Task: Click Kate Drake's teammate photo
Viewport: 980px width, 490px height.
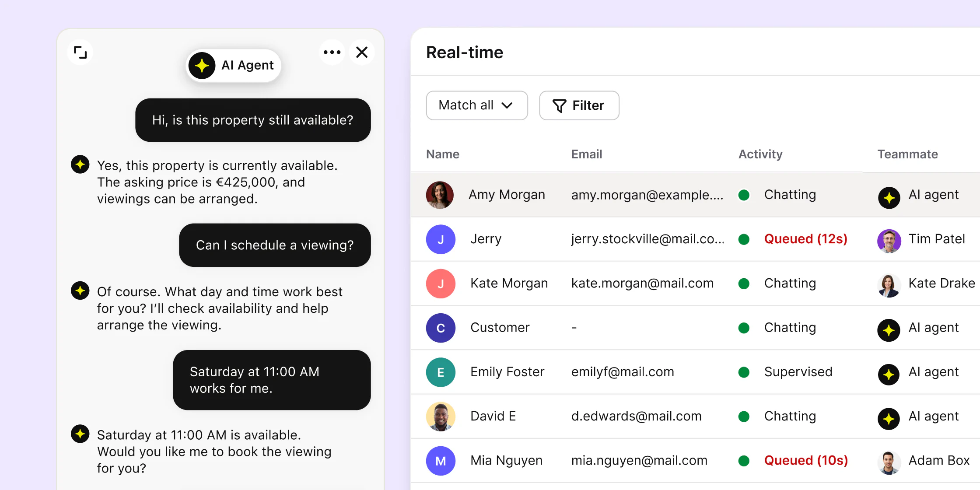Action: tap(889, 286)
